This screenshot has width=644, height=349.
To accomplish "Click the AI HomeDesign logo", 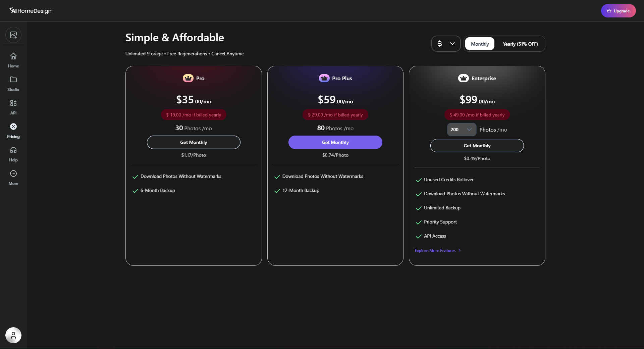I will point(31,11).
